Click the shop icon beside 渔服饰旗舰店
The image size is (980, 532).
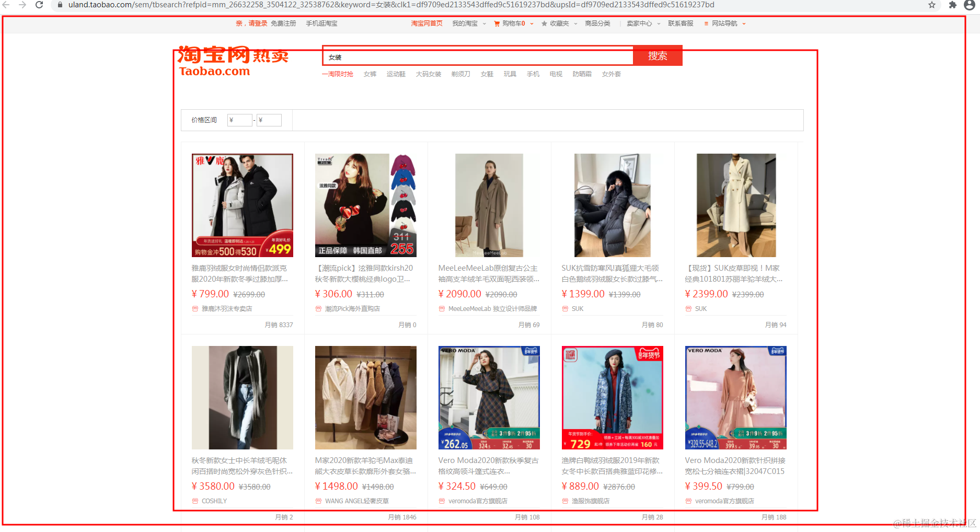[565, 501]
